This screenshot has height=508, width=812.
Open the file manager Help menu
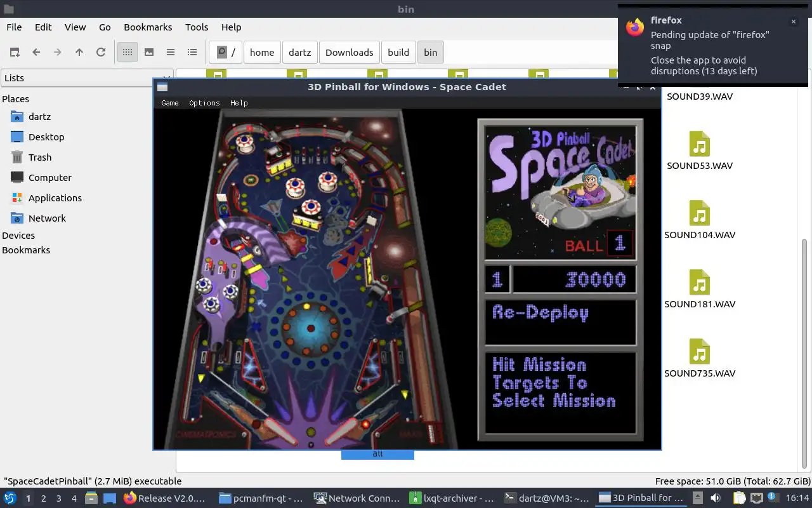click(x=231, y=27)
